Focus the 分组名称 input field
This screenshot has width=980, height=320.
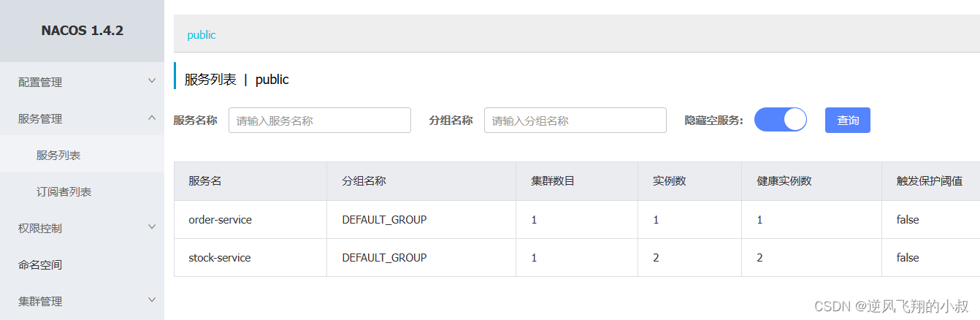(575, 121)
